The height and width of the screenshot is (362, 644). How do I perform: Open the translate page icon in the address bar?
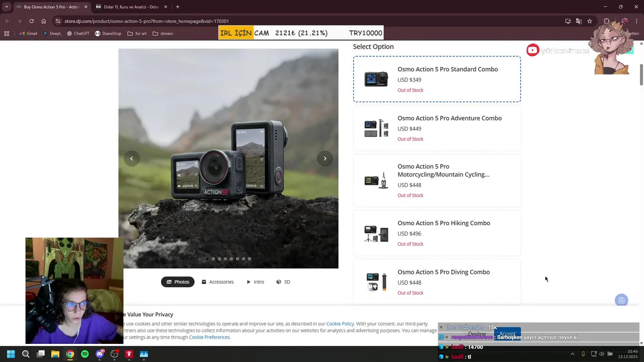tap(579, 21)
